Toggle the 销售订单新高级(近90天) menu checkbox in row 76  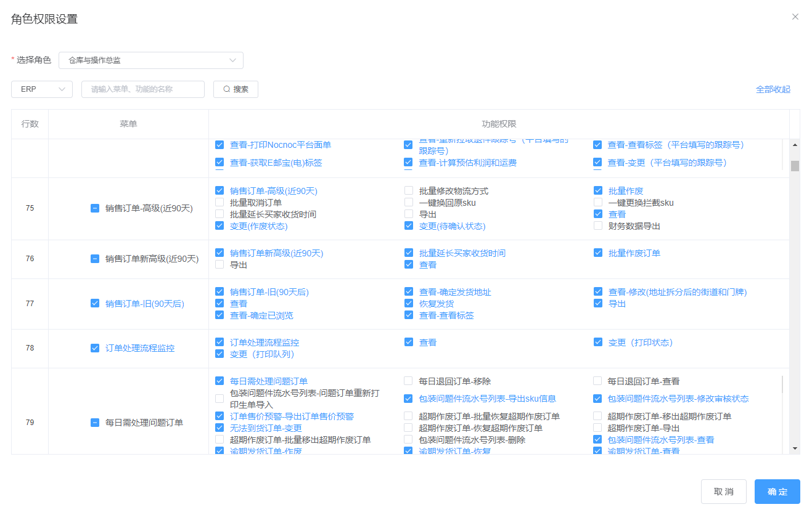pyautogui.click(x=95, y=259)
